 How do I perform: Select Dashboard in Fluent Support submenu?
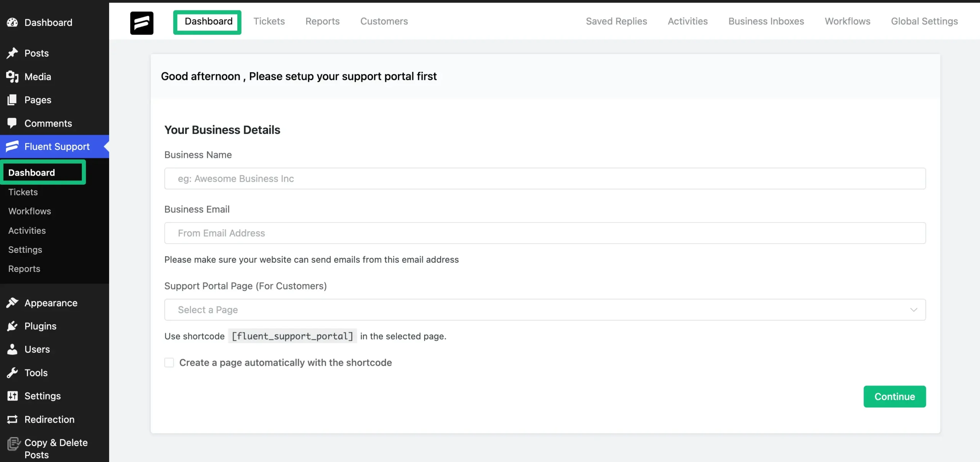pos(31,172)
